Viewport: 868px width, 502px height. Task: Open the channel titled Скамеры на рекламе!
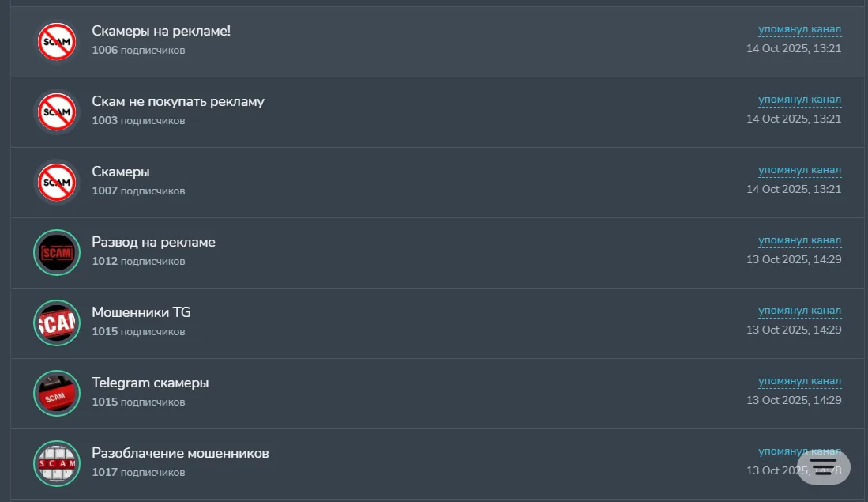161,31
